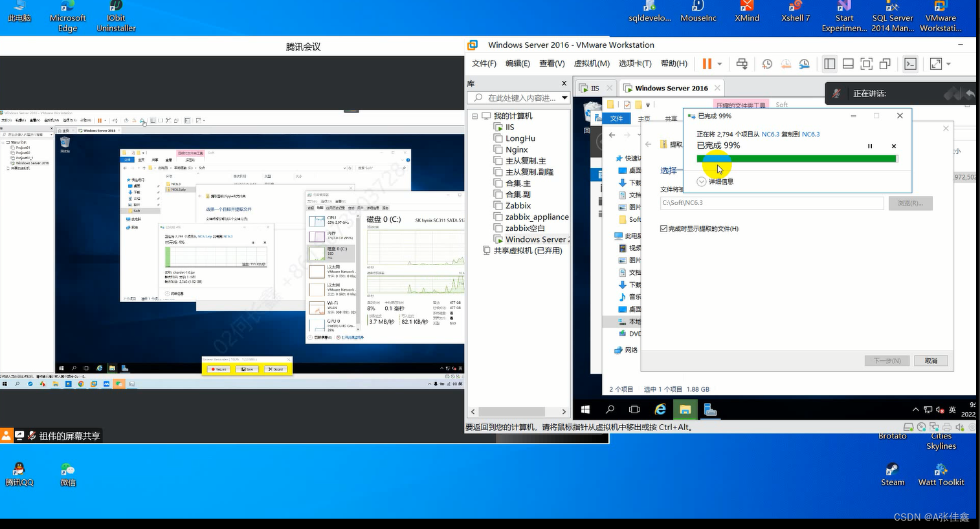
Task: Click the library horizontal scrollbar right arrow
Action: [x=564, y=411]
